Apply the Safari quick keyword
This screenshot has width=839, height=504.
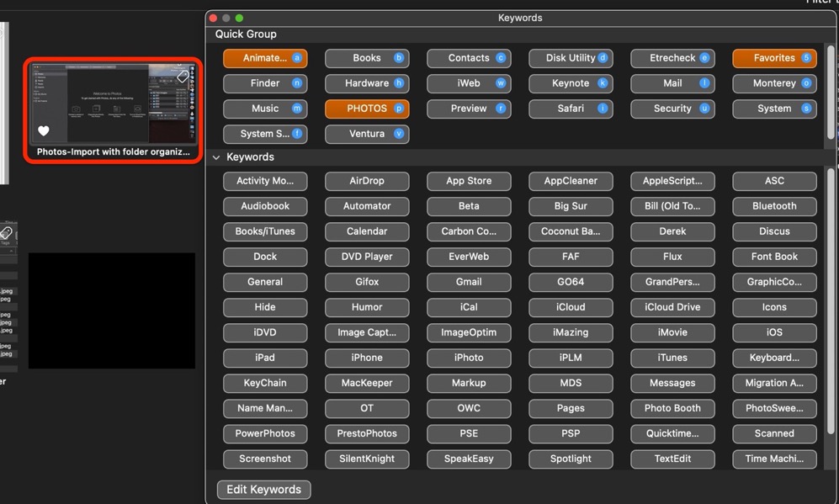click(571, 109)
